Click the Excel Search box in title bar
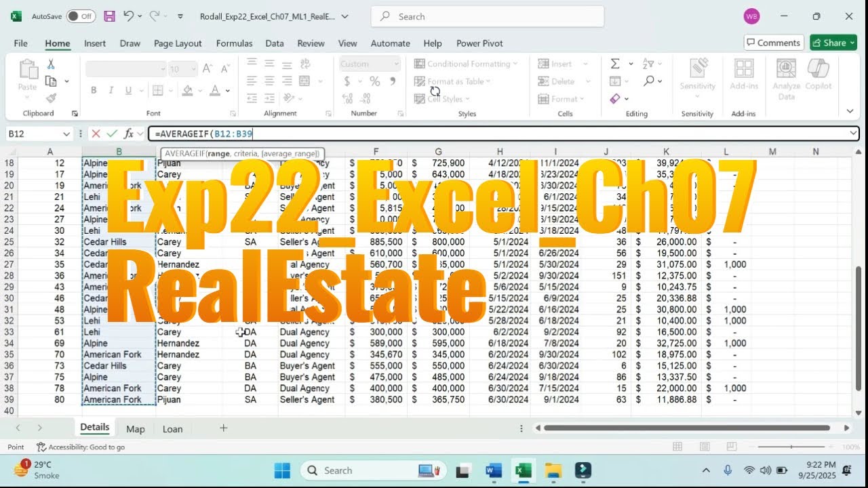Viewport: 868px width, 488px height. (488, 16)
